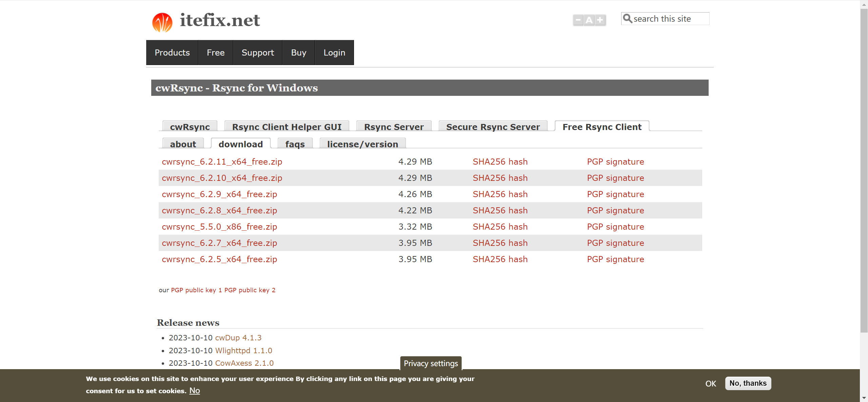
Task: Download cwrsync_6.2.5_x64_free.zip
Action: pyautogui.click(x=219, y=259)
